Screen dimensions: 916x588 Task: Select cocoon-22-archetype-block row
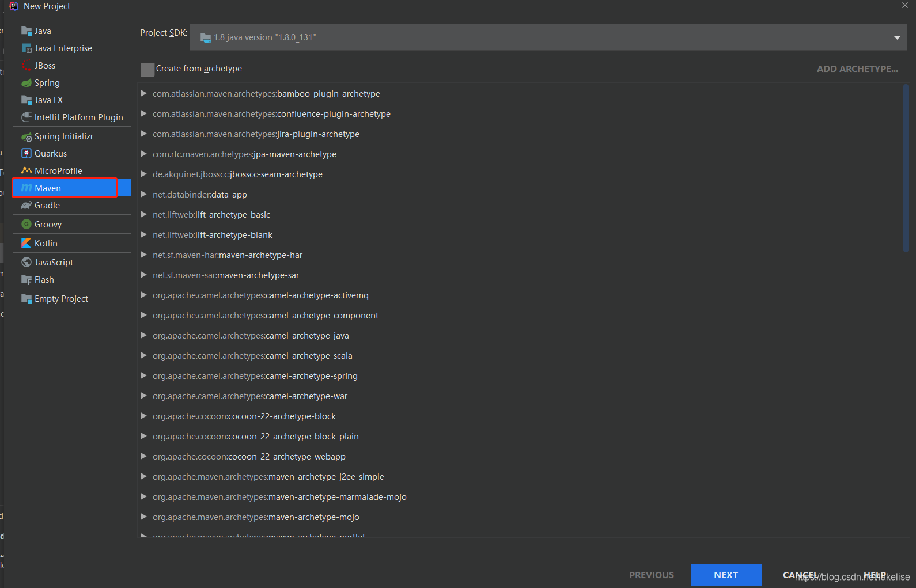coord(521,416)
